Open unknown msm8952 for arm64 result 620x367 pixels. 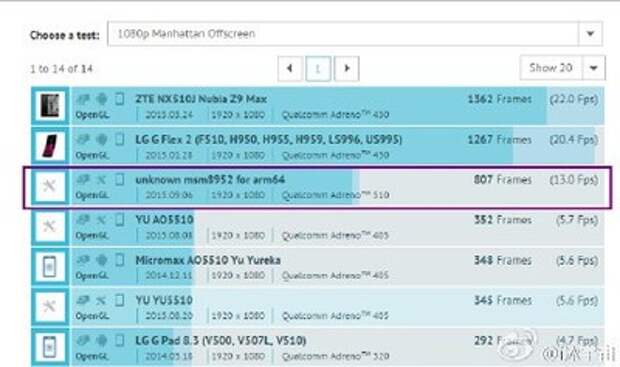point(210,180)
